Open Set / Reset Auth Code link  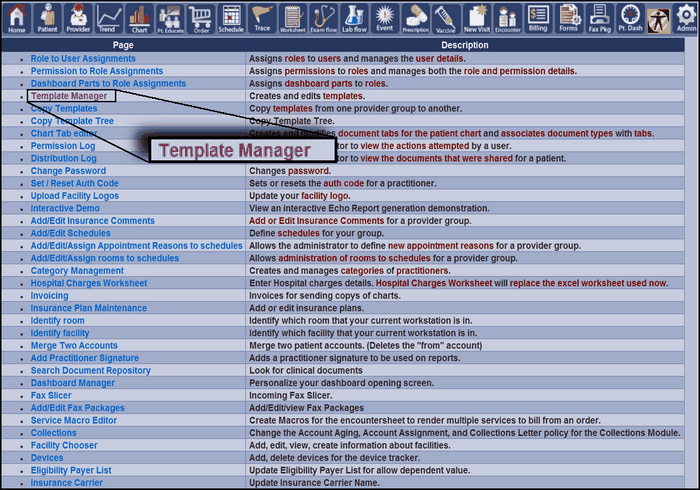tap(75, 183)
